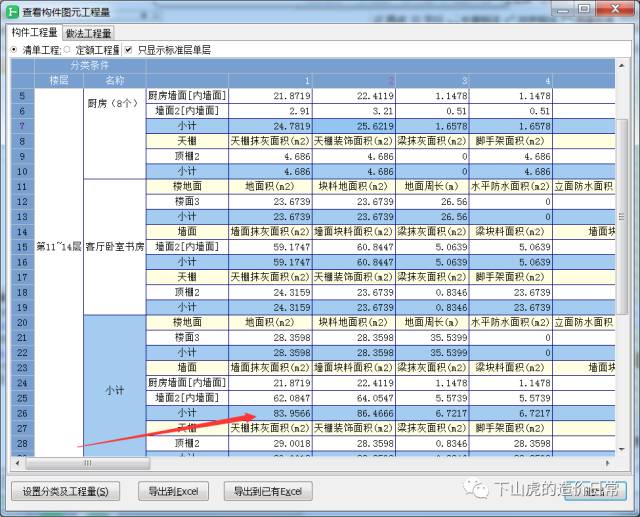Click the vertical scrollbar up arrow

point(622,66)
